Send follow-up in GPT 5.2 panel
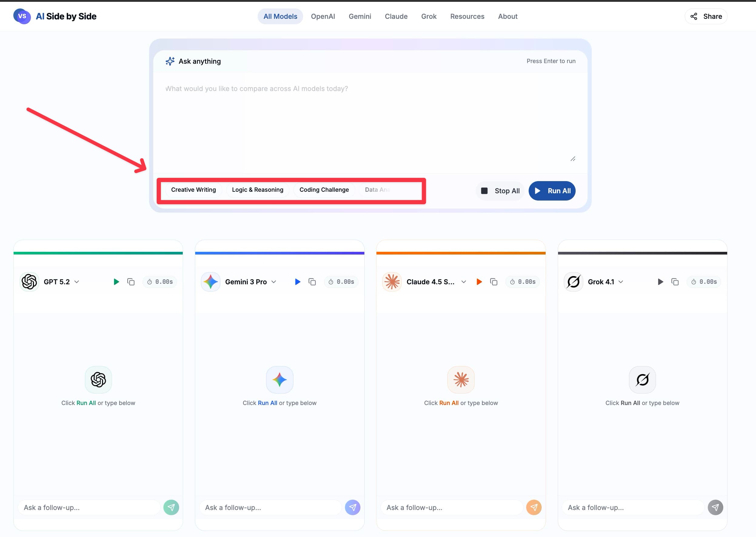This screenshot has width=756, height=537. (x=171, y=507)
